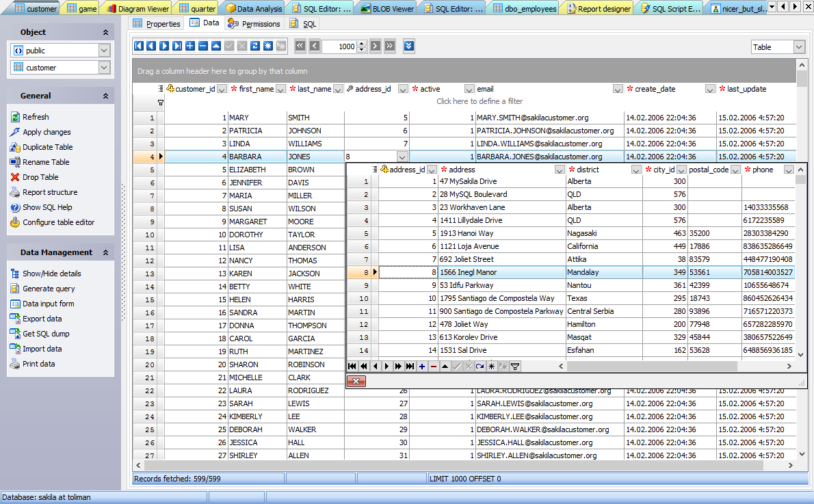Image resolution: width=814 pixels, height=504 pixels.
Task: Collapse the Data Management panel
Action: point(107,252)
